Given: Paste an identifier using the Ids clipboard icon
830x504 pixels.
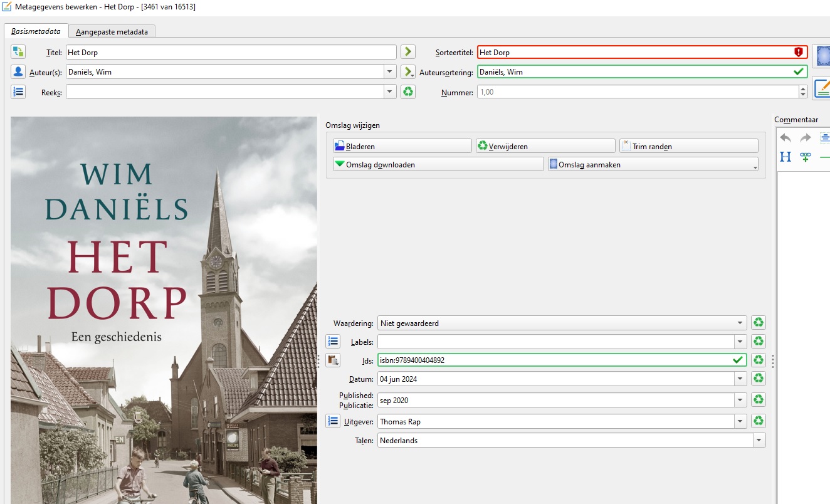Looking at the screenshot, I should 333,360.
